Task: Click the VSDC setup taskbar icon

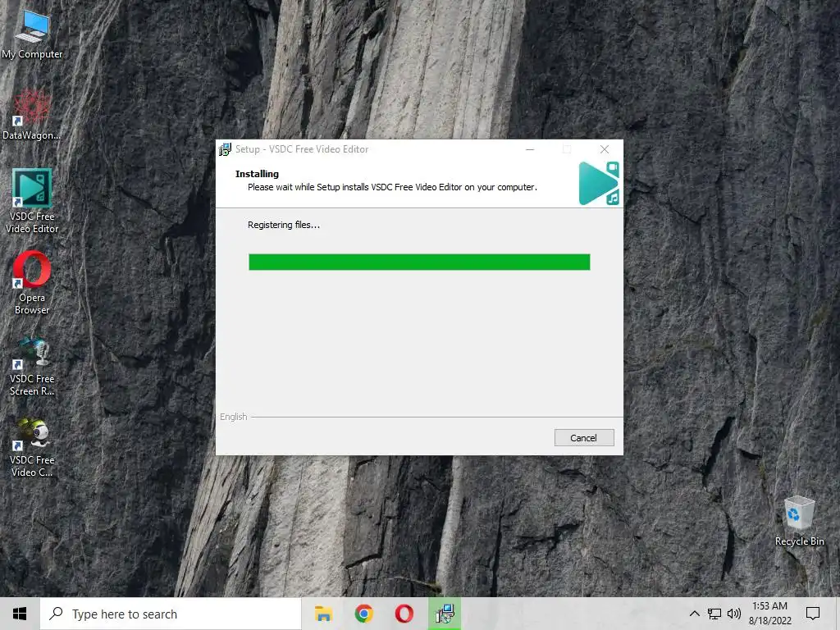Action: 445,614
